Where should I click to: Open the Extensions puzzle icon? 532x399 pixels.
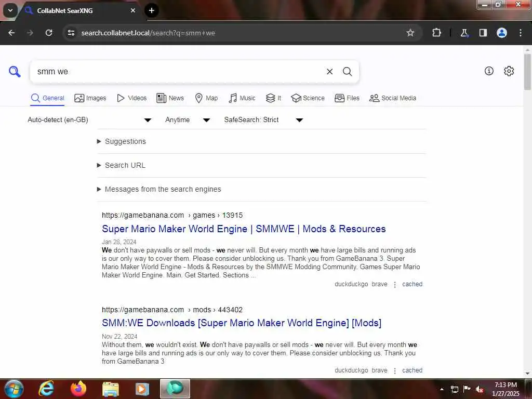click(x=436, y=33)
